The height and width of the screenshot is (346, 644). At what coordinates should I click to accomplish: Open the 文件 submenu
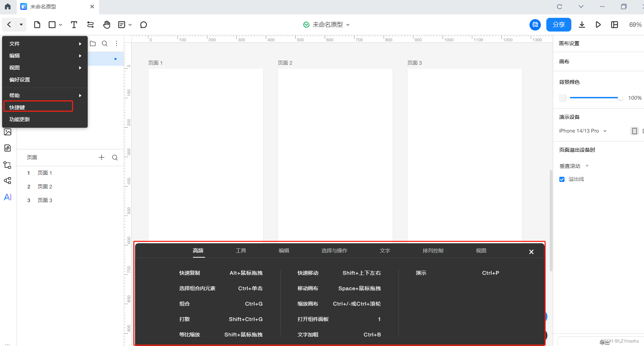click(x=45, y=44)
